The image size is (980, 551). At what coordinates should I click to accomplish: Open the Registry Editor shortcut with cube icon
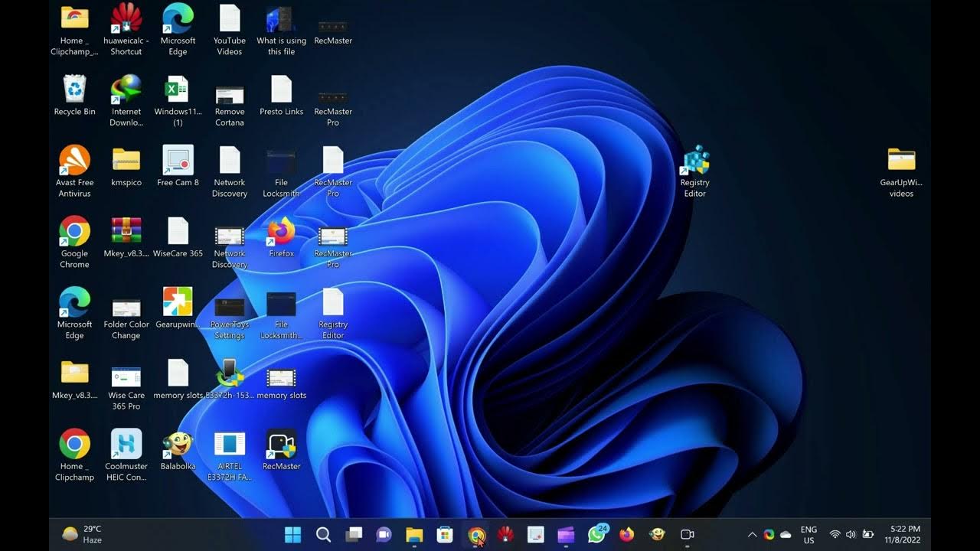pos(694,171)
